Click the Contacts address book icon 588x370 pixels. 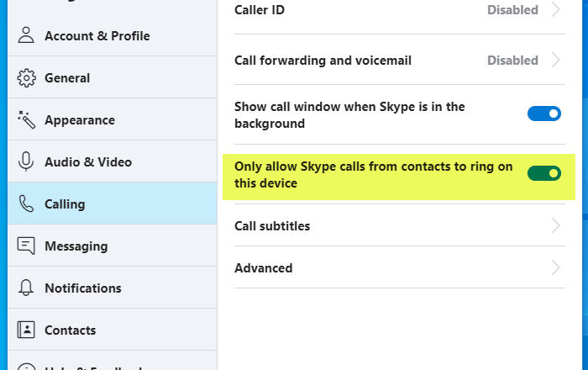pyautogui.click(x=26, y=330)
